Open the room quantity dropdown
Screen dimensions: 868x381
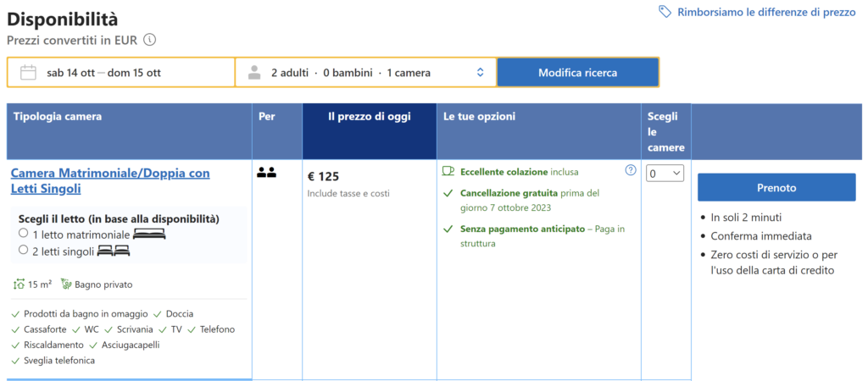click(x=665, y=174)
